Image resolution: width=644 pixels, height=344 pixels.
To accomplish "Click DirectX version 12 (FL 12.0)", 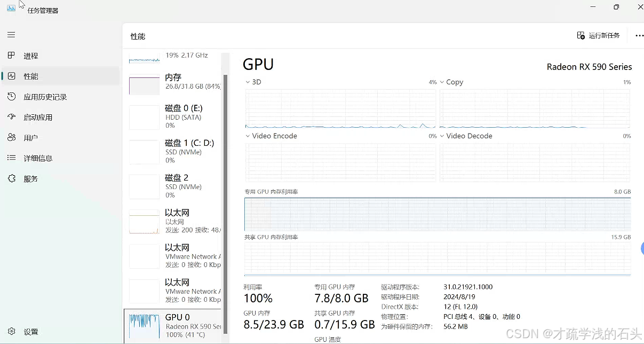I will click(x=460, y=307).
